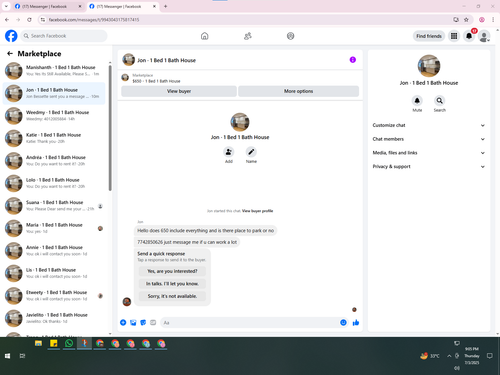Reload the browser page
The height and width of the screenshot is (375, 500).
[x=29, y=20]
